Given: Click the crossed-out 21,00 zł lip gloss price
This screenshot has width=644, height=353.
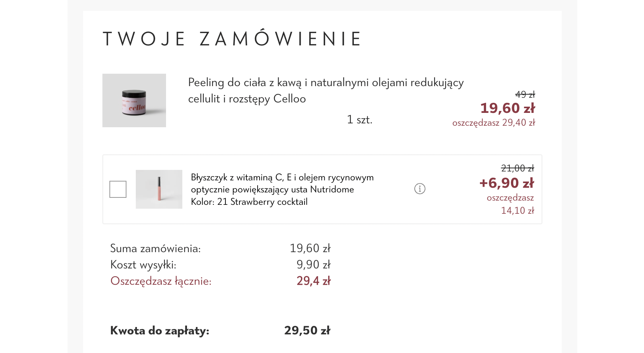Looking at the screenshot, I should pos(517,168).
